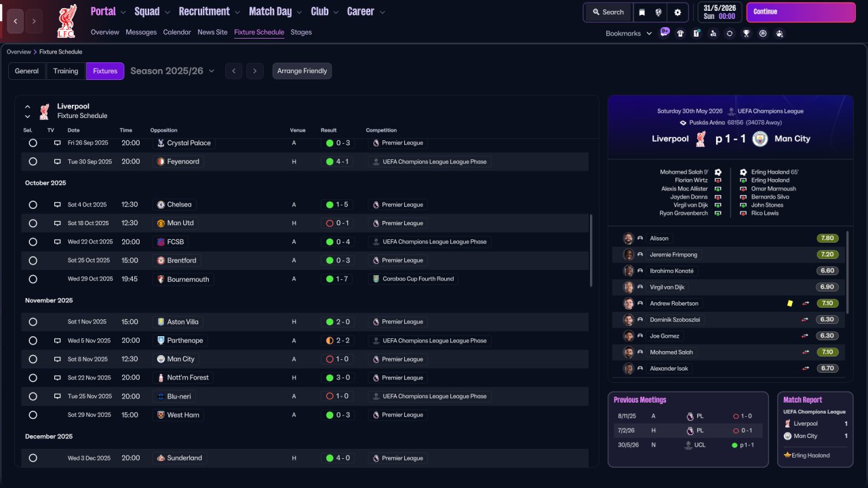Open the Season 2025/26 dropdown
Image resolution: width=868 pixels, height=488 pixels.
coord(172,71)
